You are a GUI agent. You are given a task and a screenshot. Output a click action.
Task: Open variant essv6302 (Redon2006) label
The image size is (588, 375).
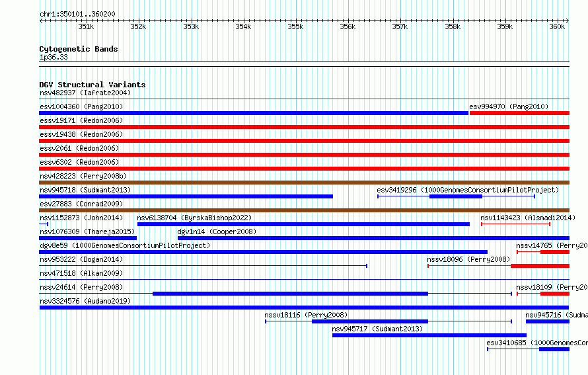pyautogui.click(x=79, y=162)
